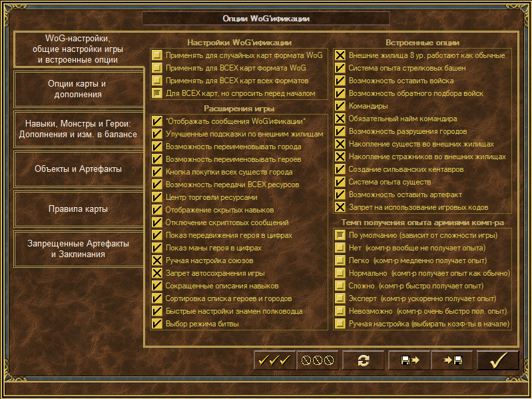Toggle Сокращенные описания навыков checkbox

[156, 286]
